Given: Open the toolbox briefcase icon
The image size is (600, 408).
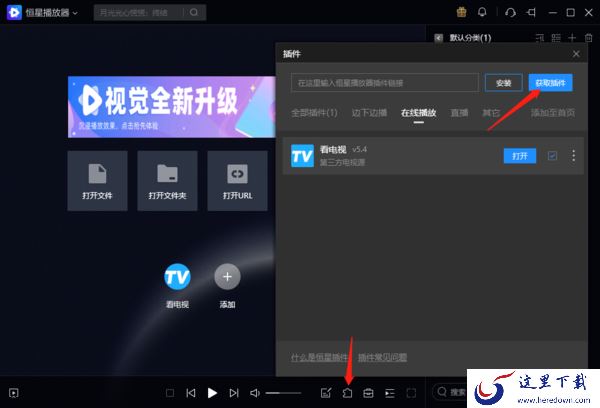Looking at the screenshot, I should click(368, 393).
